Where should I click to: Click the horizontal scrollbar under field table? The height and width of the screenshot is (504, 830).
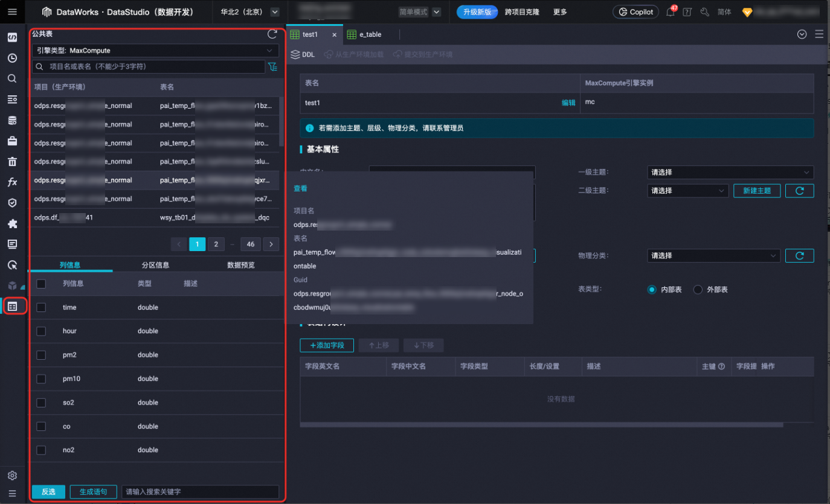click(x=542, y=425)
